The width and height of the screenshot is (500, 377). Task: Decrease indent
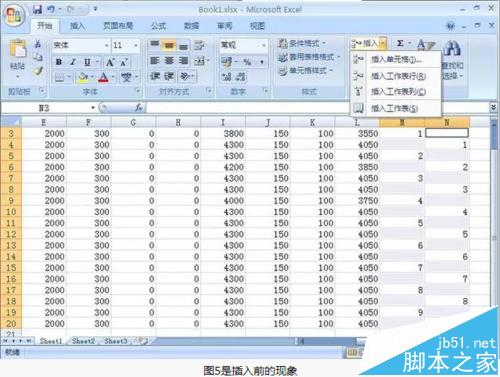point(154,76)
